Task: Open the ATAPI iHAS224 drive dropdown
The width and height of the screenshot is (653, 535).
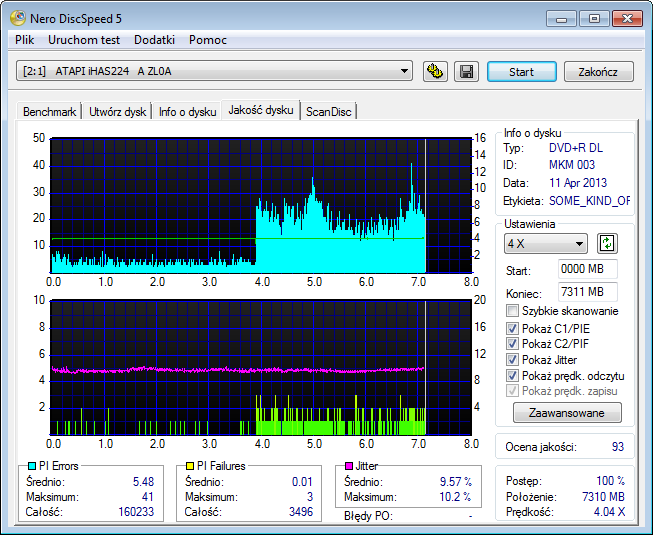Action: point(214,71)
